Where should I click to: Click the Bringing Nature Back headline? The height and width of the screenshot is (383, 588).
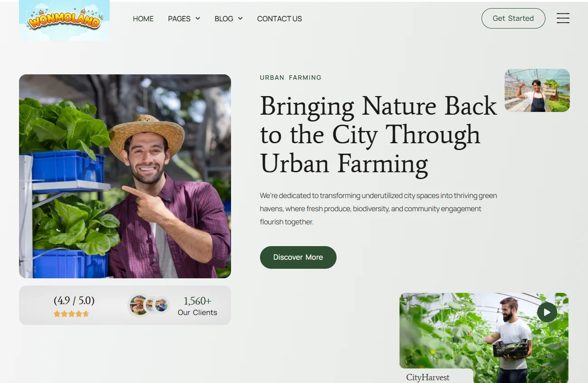point(378,135)
